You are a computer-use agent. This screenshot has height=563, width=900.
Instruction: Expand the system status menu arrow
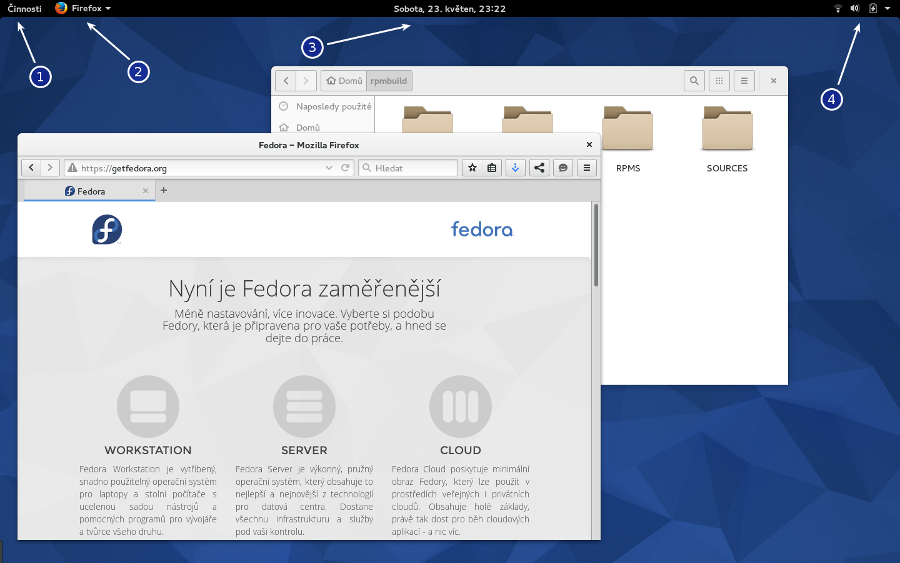pyautogui.click(x=887, y=8)
